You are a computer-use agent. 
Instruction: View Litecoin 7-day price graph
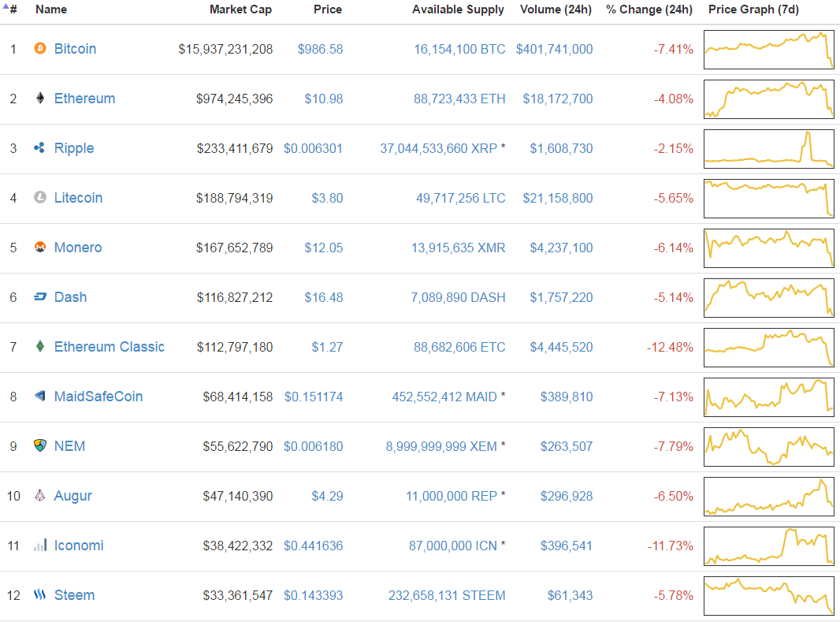(x=769, y=198)
